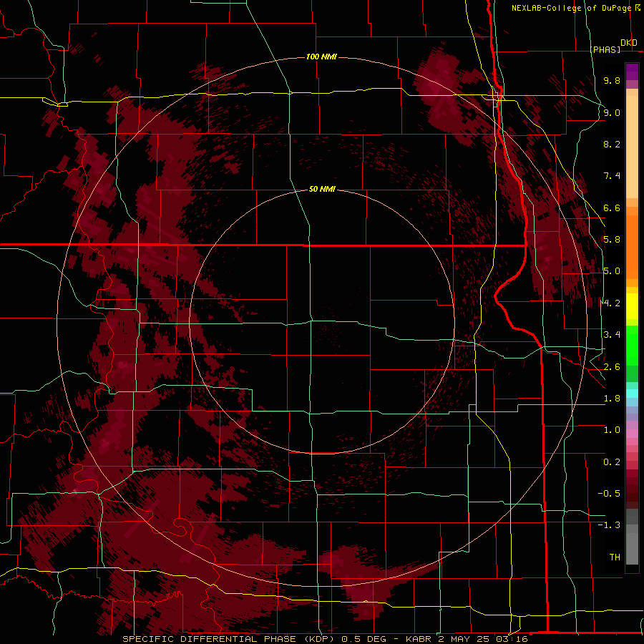Select the 9.8 value on the color scale
644x644 pixels.
pos(612,80)
